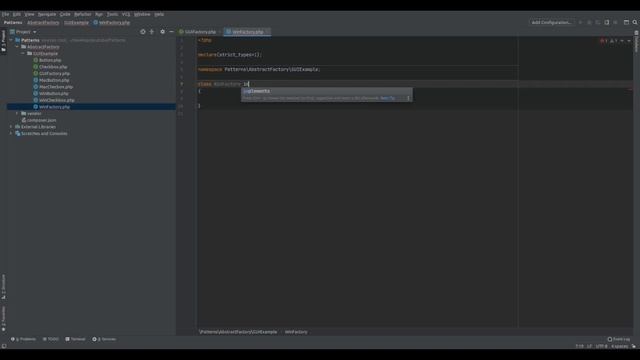Open completion popup more options icon
640x360 pixels.
408,98
